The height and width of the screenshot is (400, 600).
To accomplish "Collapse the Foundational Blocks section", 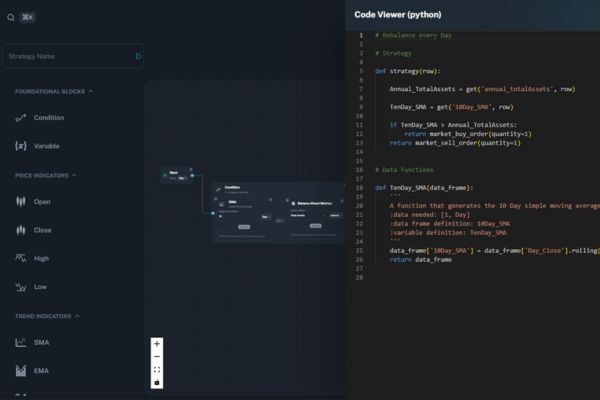I will click(91, 91).
